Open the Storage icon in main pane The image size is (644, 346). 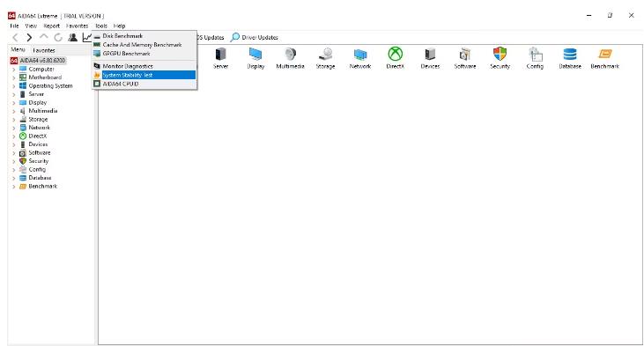coord(326,54)
